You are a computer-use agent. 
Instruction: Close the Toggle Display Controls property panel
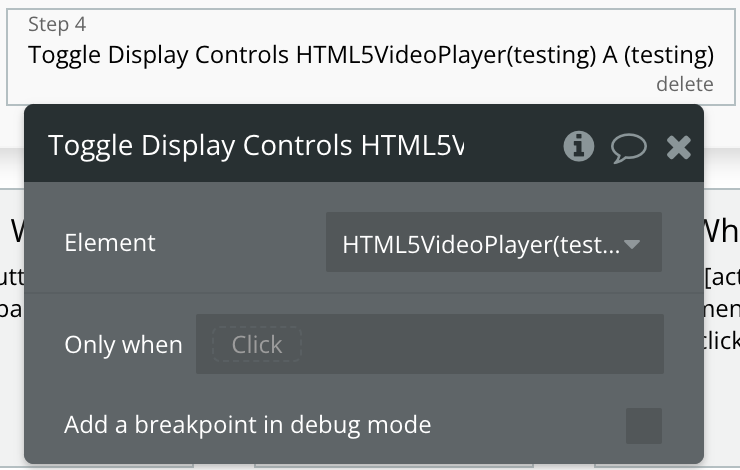[679, 147]
